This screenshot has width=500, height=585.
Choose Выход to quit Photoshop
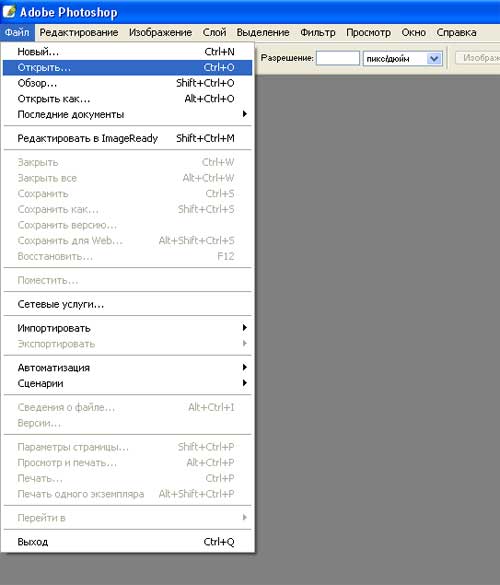click(127, 542)
